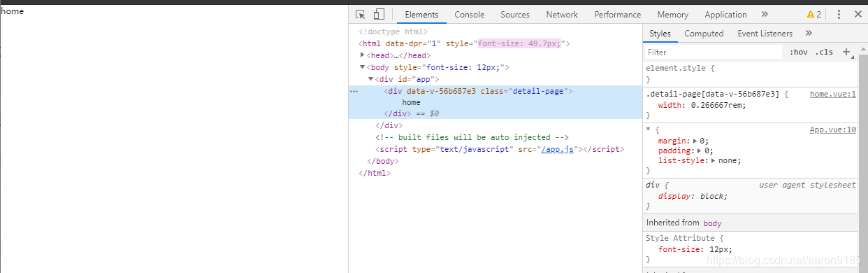Image resolution: width=868 pixels, height=273 pixels.
Task: Click the element.style rule header
Action: (680, 69)
